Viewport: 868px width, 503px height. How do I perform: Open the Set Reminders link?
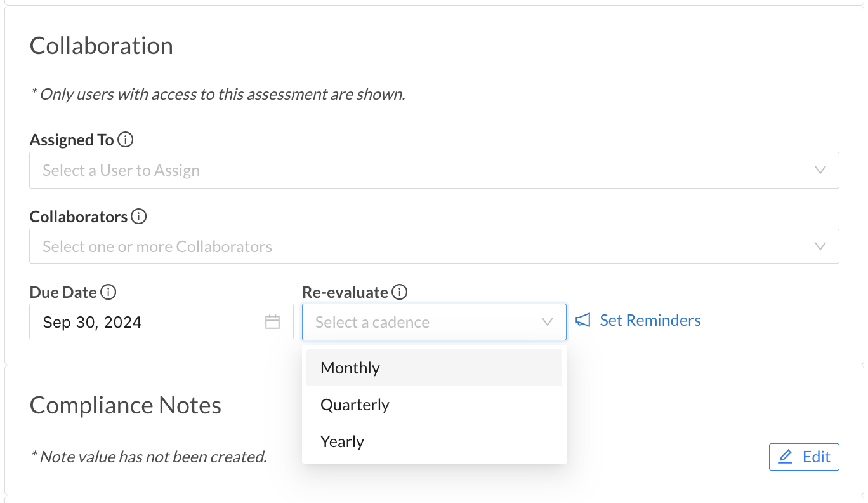point(650,320)
